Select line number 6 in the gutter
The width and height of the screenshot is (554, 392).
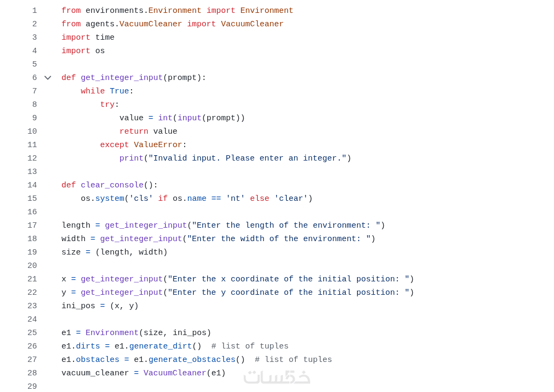tap(34, 78)
